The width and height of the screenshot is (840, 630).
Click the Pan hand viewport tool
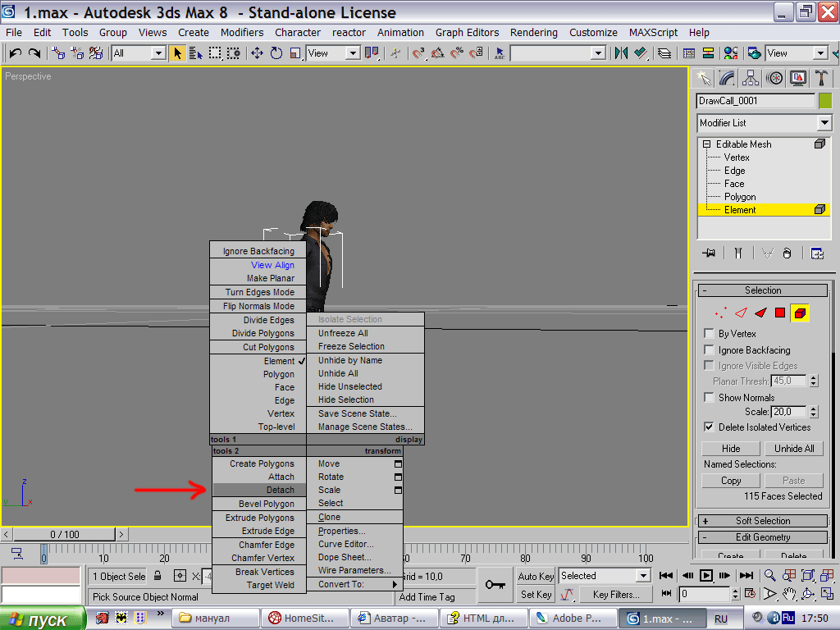pos(788,594)
